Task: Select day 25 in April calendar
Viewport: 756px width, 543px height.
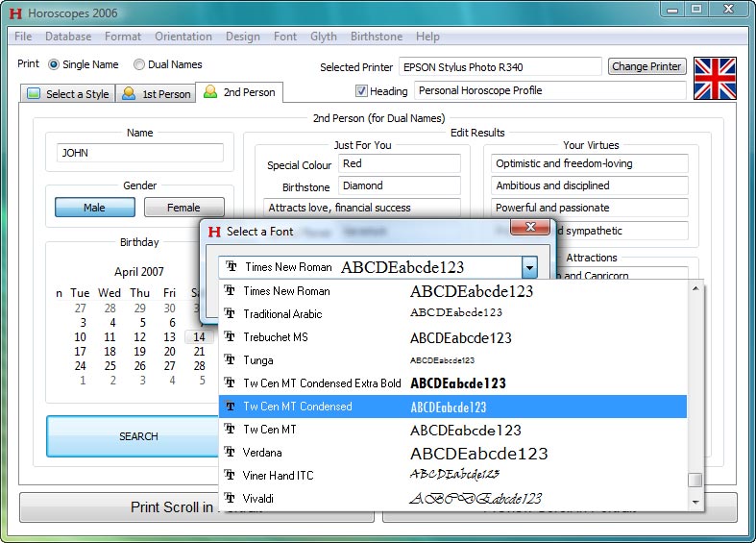Action: pos(110,366)
